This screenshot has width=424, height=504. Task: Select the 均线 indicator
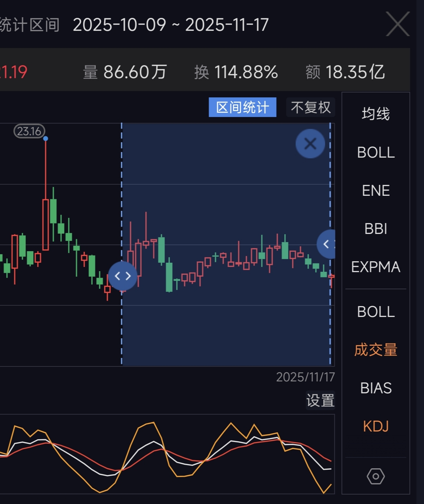click(376, 114)
